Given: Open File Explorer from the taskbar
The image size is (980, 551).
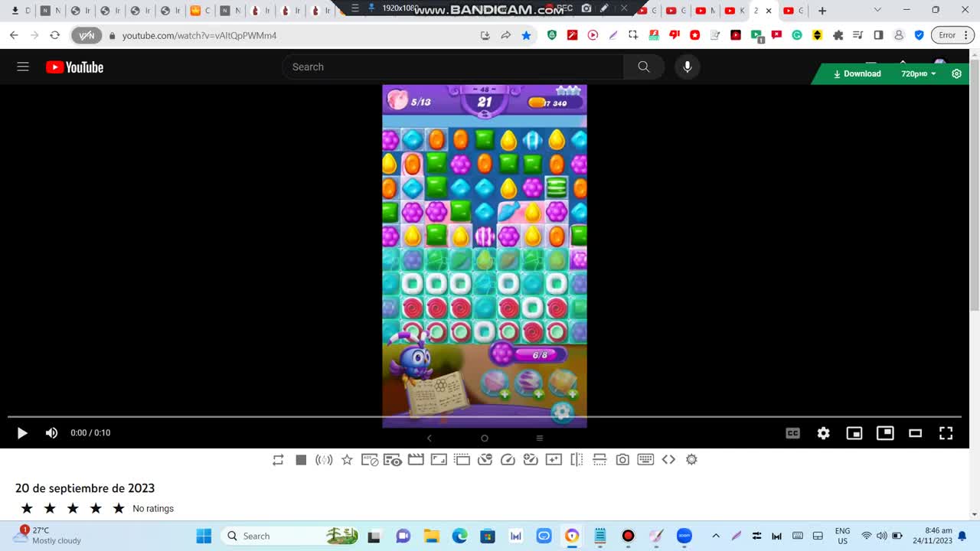Looking at the screenshot, I should pos(431,536).
